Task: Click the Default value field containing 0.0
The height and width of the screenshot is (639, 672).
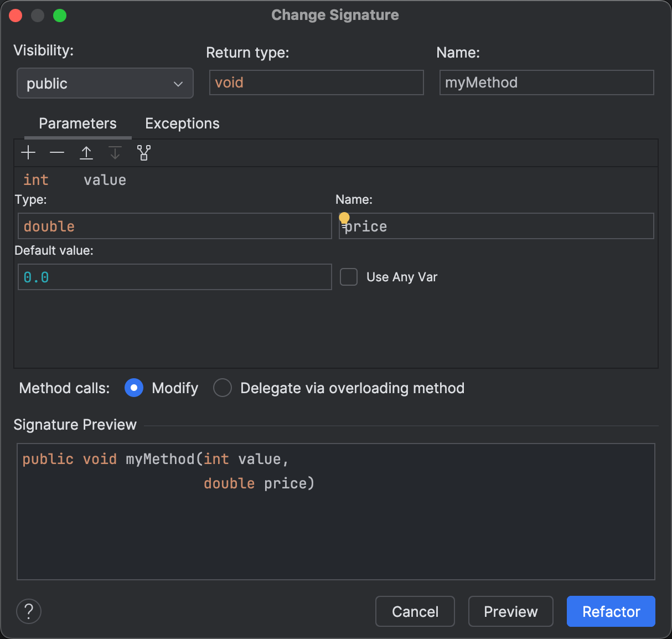Action: (174, 277)
